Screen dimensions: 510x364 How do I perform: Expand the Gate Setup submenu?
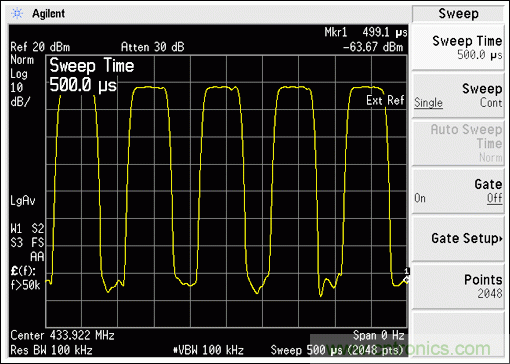click(458, 238)
